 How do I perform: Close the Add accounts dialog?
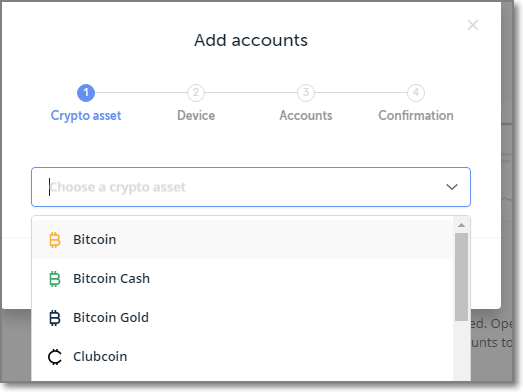point(473,25)
